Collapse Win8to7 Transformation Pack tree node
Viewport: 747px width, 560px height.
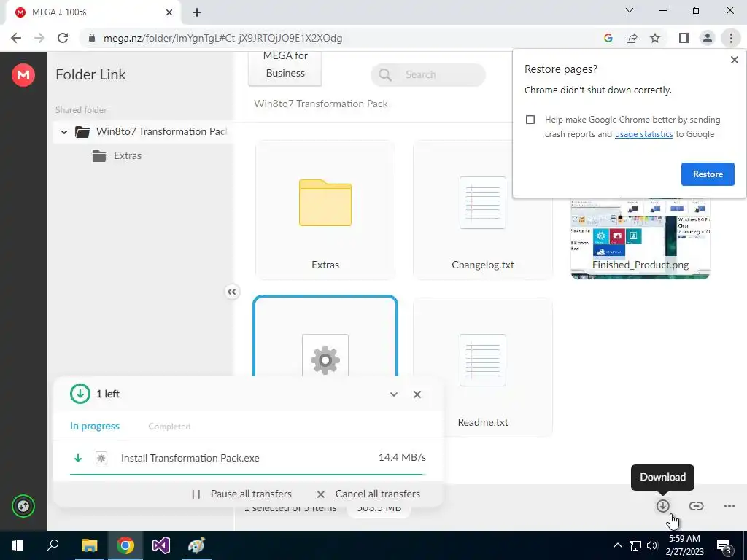pyautogui.click(x=64, y=132)
